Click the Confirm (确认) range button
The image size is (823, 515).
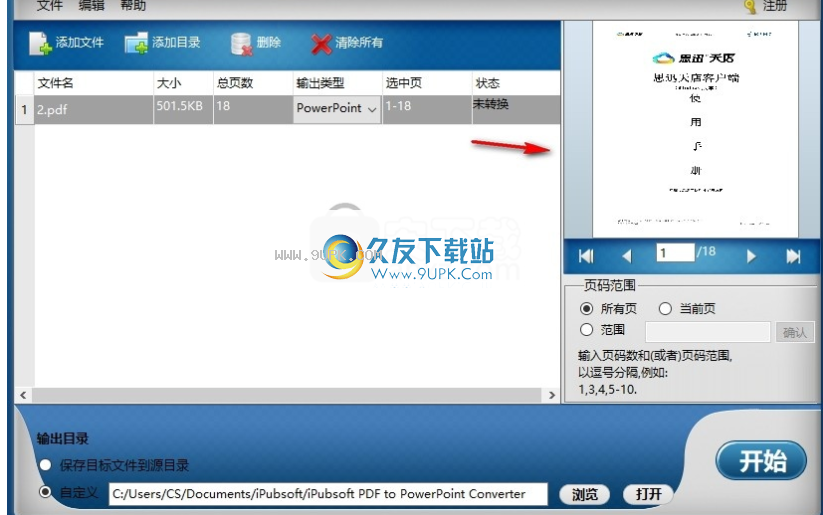pos(795,332)
